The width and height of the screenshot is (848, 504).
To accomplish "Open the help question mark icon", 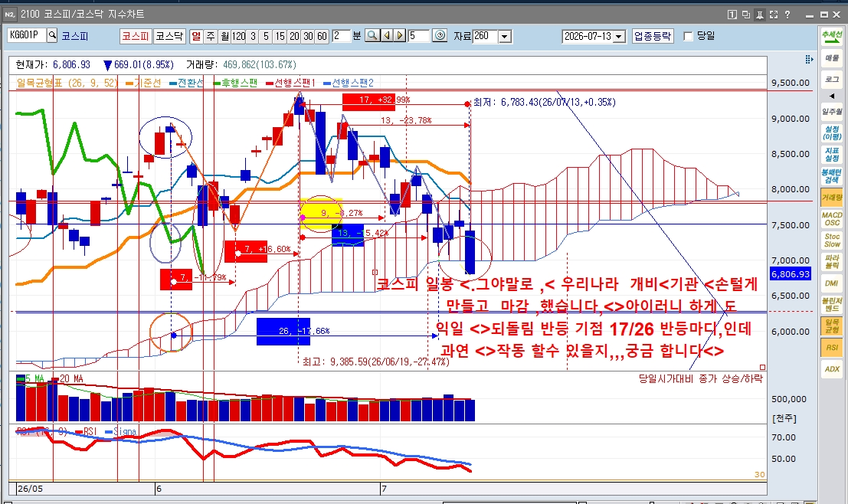I will click(787, 15).
